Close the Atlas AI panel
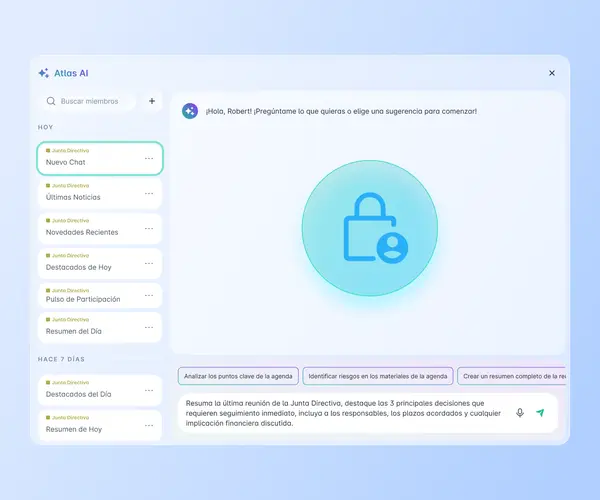This screenshot has height=500, width=600. [x=552, y=73]
